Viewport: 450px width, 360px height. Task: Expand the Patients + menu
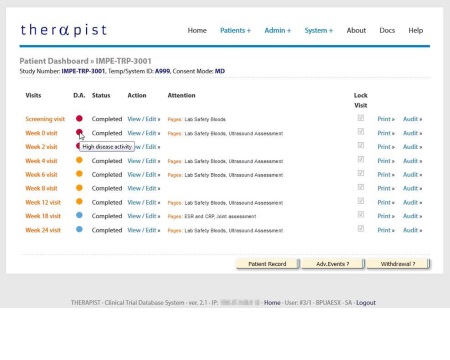coord(235,30)
